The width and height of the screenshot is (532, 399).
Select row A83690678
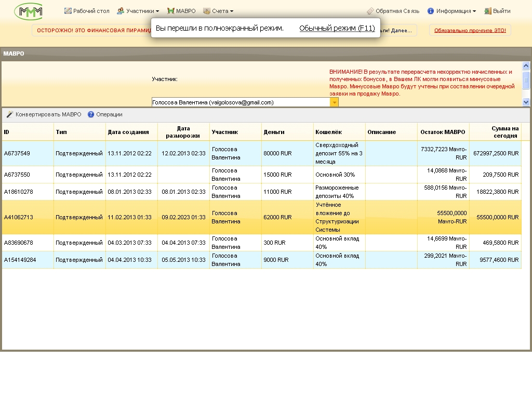tap(262, 243)
